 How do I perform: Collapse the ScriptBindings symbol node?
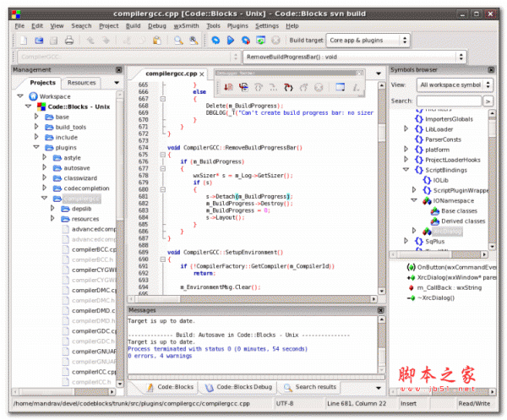[x=406, y=169]
